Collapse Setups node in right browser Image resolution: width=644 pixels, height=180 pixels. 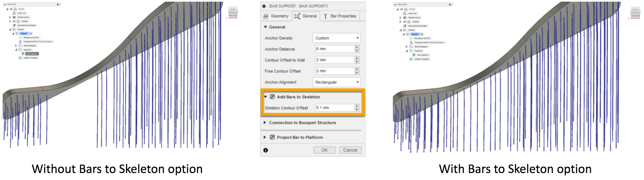point(401,30)
